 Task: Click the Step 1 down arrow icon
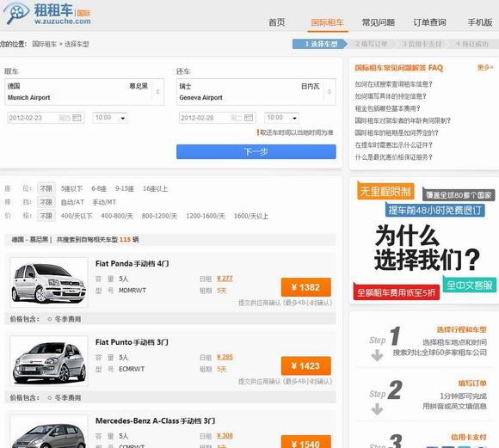pyautogui.click(x=377, y=355)
